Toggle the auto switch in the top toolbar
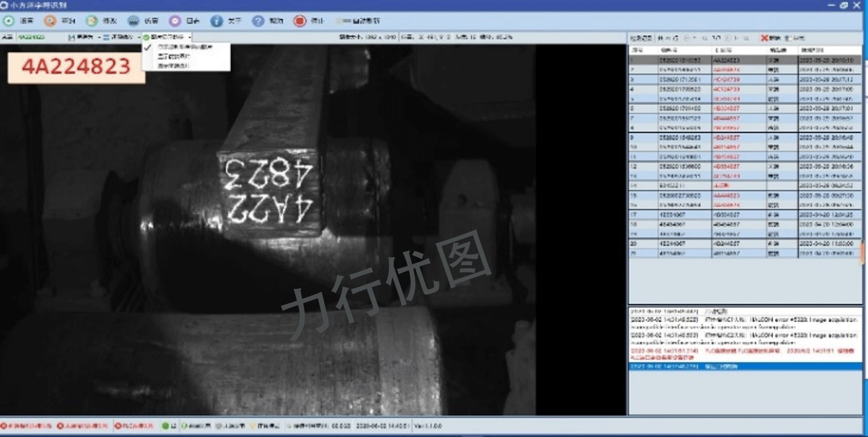Image resolution: width=868 pixels, height=437 pixels. [x=346, y=21]
